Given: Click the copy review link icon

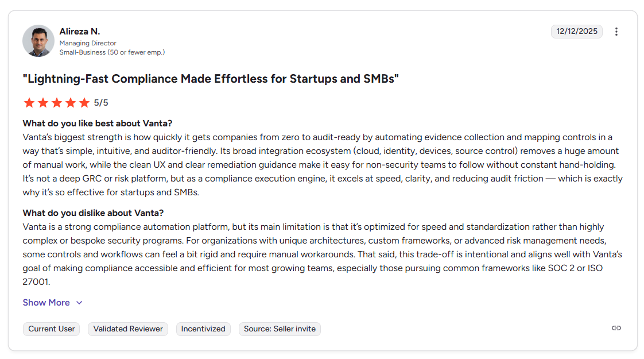Looking at the screenshot, I should (616, 328).
